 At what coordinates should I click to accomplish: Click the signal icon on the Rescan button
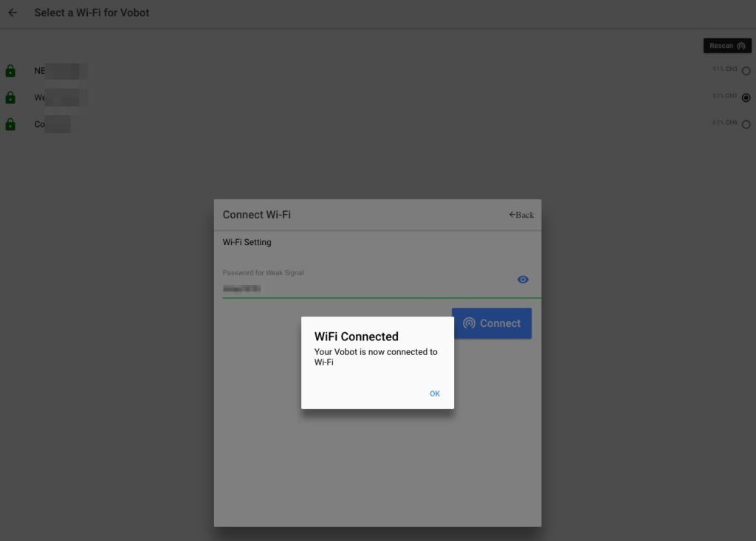pyautogui.click(x=741, y=46)
